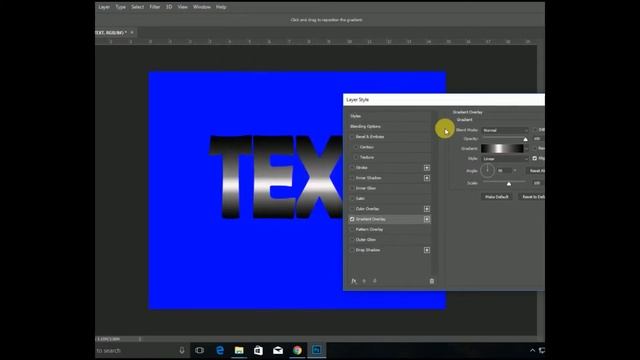640x360 pixels.
Task: Add another Stroke effect with plus icon
Action: pyautogui.click(x=427, y=168)
